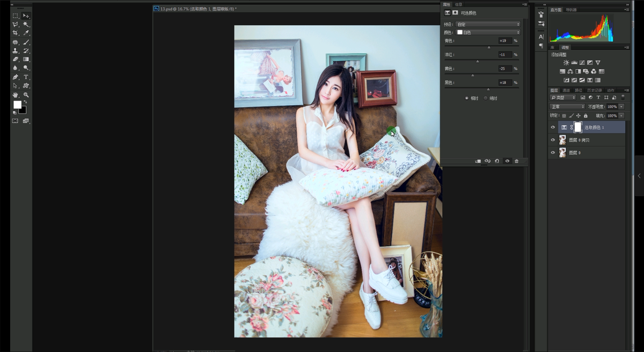Add Levels adjustment
The width and height of the screenshot is (644, 352).
574,63
